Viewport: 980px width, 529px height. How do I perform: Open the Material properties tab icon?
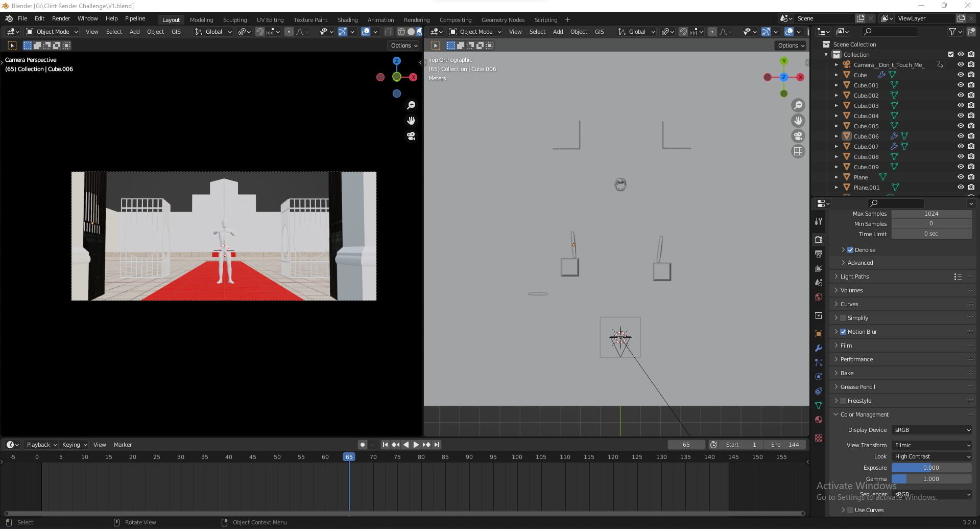819,420
